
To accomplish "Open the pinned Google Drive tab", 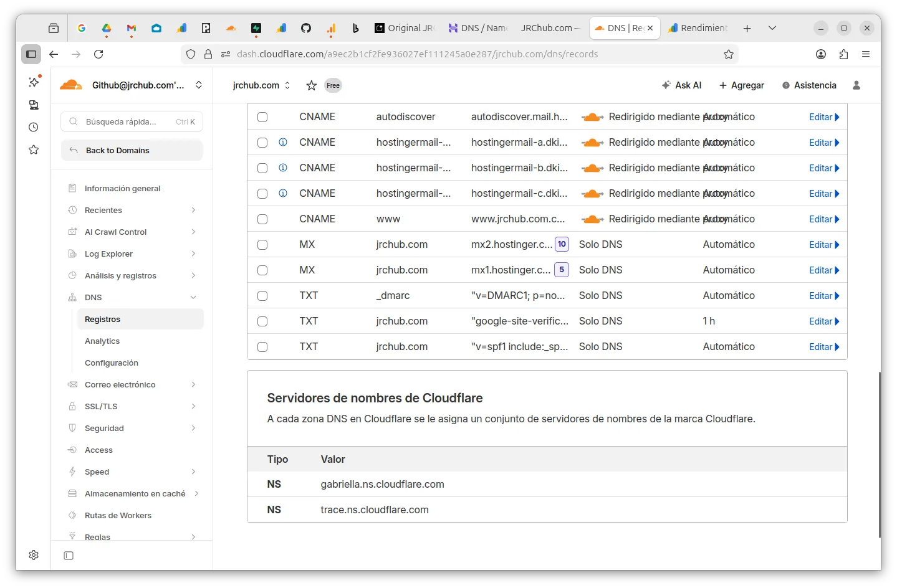I will (107, 28).
